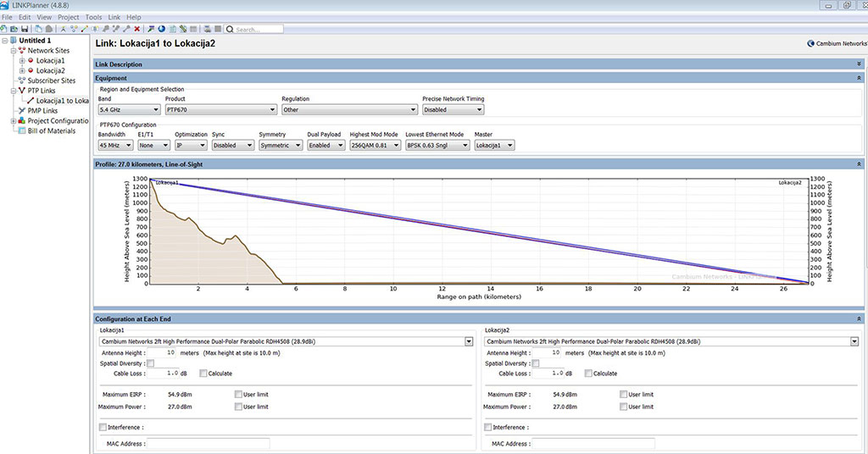Enable Calculate cable loss for Lokacija1
The height and width of the screenshot is (454, 868).
203,374
